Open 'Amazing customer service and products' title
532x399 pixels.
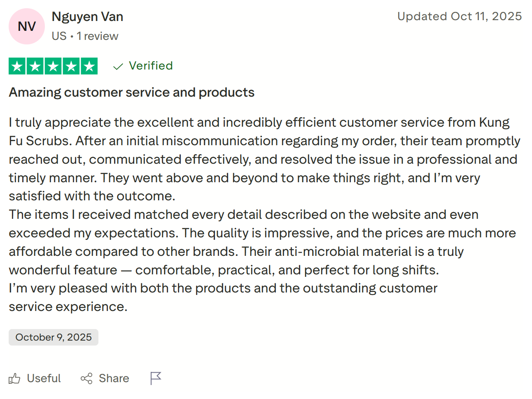[132, 93]
